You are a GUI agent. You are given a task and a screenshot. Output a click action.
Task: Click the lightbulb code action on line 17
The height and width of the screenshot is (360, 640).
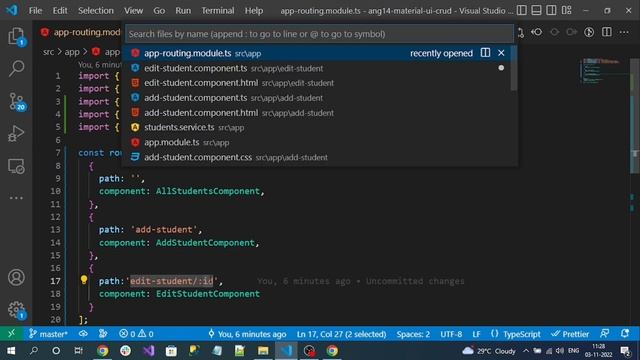point(84,280)
